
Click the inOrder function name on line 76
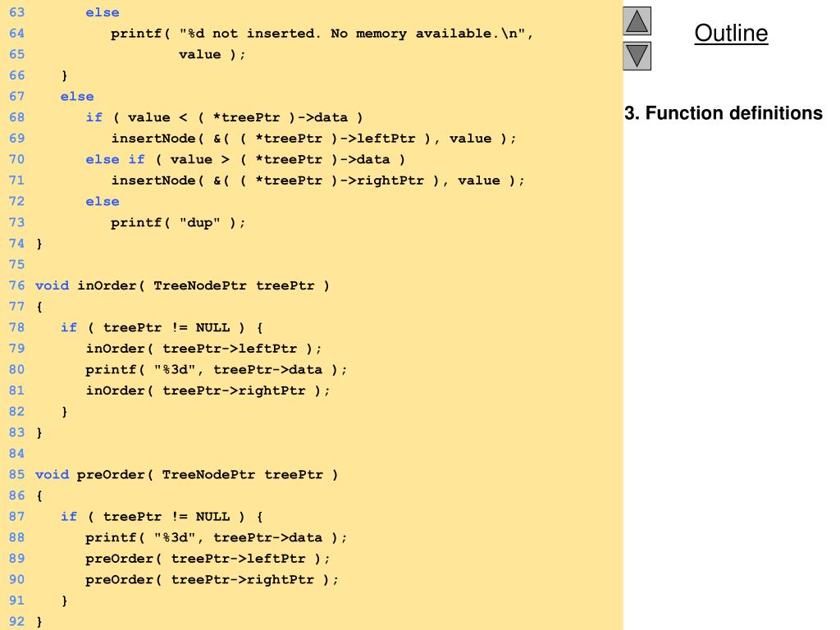pyautogui.click(x=107, y=285)
